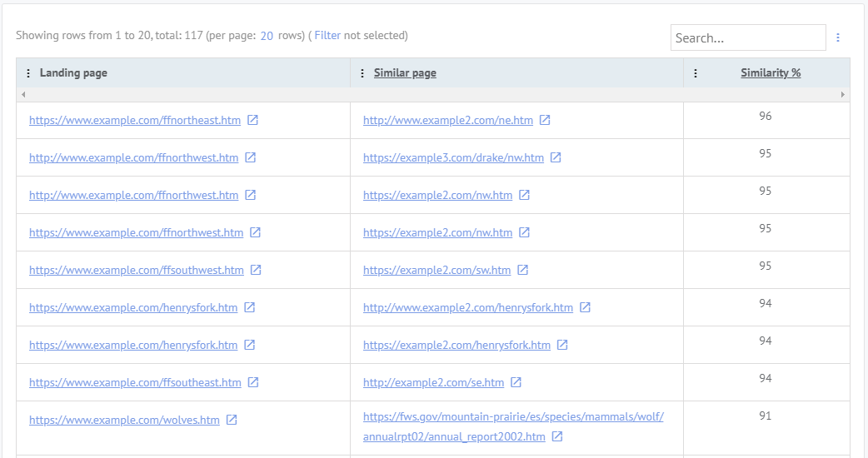This screenshot has width=868, height=458.
Task: Click horizontal scrollbar right arrow
Action: pos(842,95)
